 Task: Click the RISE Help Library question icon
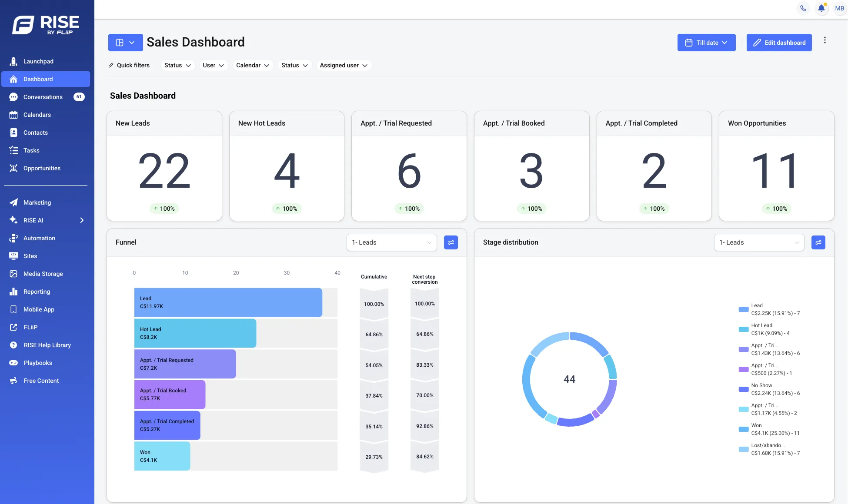pyautogui.click(x=13, y=345)
